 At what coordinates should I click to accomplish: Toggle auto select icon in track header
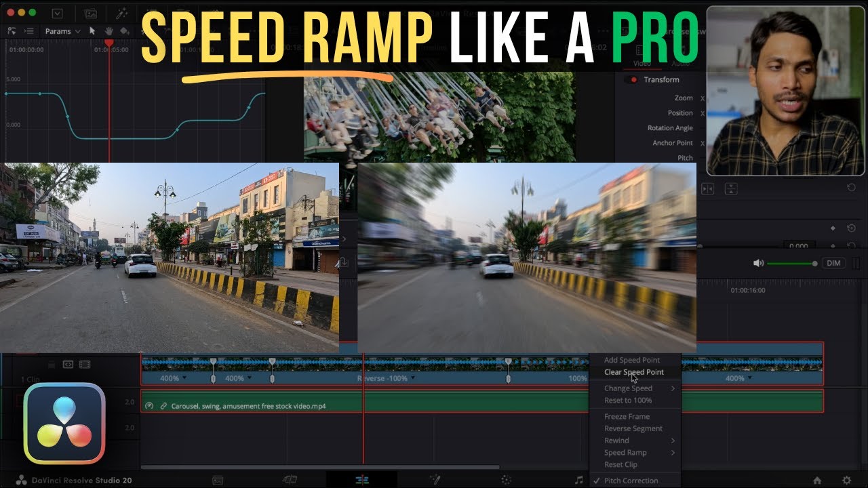[68, 365]
